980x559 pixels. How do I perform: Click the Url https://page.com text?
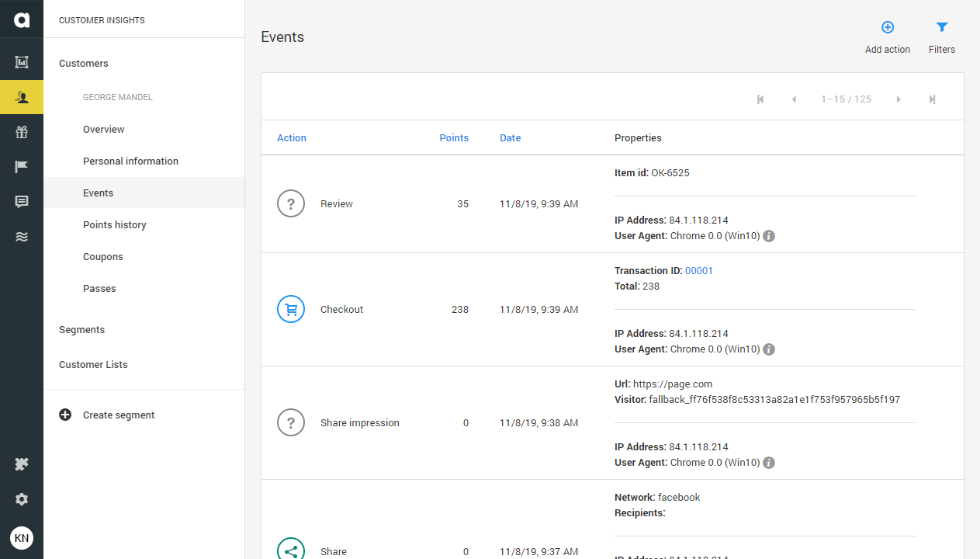coord(663,384)
